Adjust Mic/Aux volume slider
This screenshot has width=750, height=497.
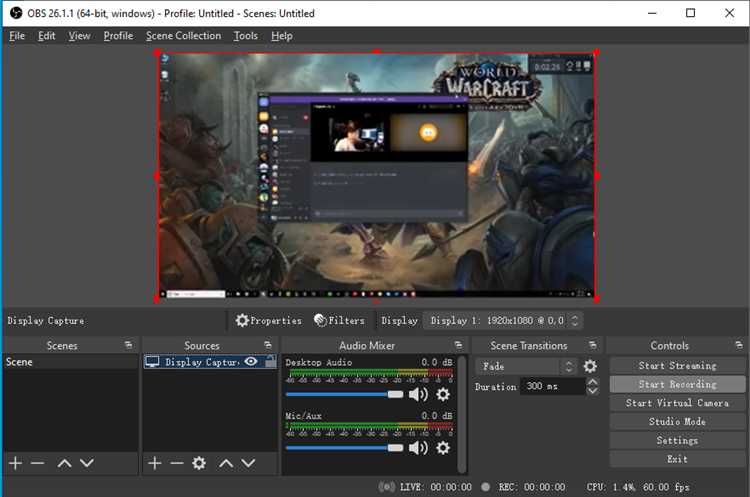(345, 448)
